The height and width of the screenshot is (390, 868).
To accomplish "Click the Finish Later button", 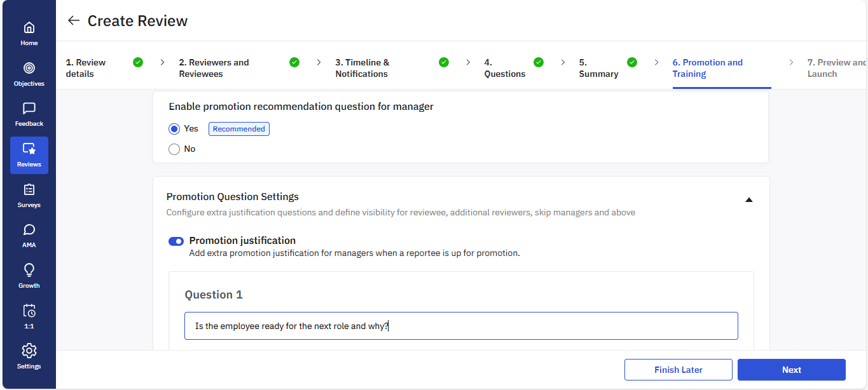I will tap(678, 370).
